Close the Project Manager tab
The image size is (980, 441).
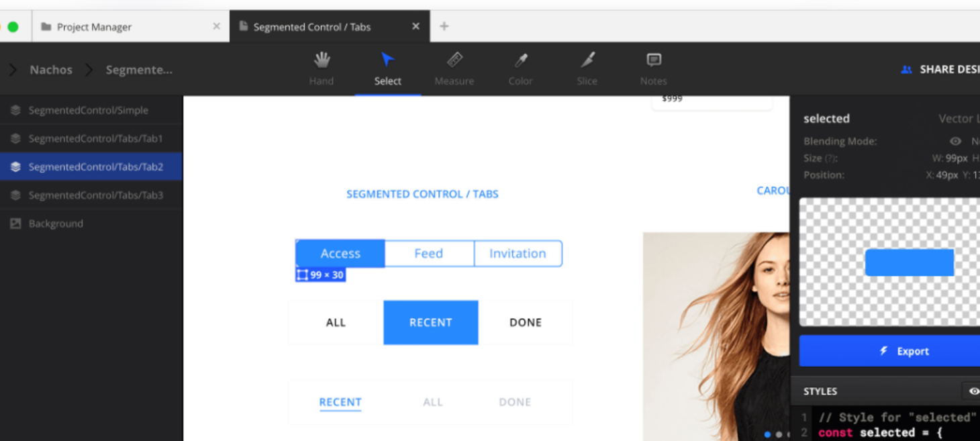[216, 26]
